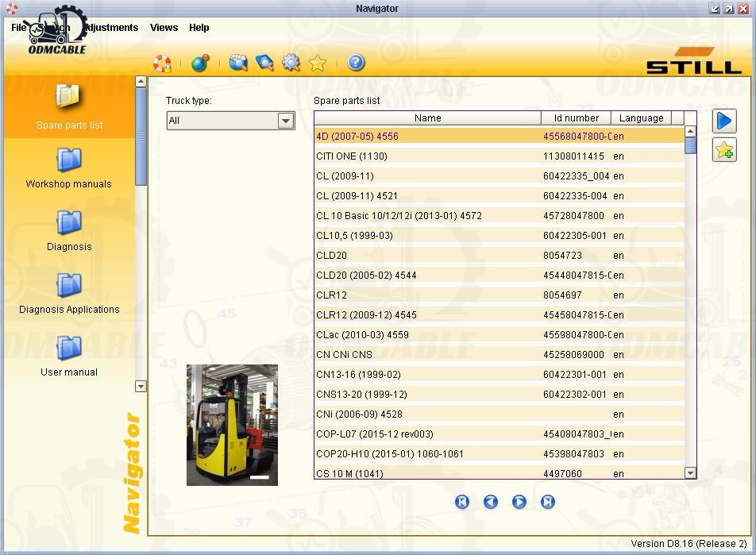756x555 pixels.
Task: Go to the first page of results
Action: 462,502
